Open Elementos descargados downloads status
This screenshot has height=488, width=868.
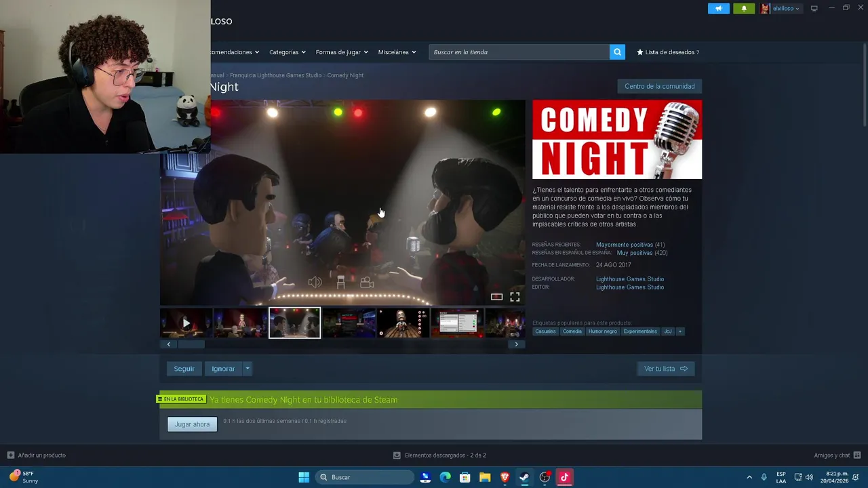pos(439,455)
